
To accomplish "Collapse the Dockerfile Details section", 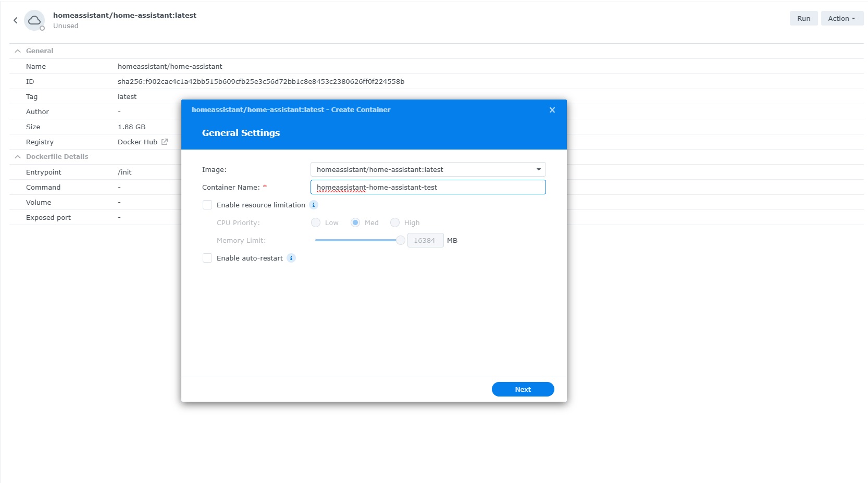I will tap(18, 157).
